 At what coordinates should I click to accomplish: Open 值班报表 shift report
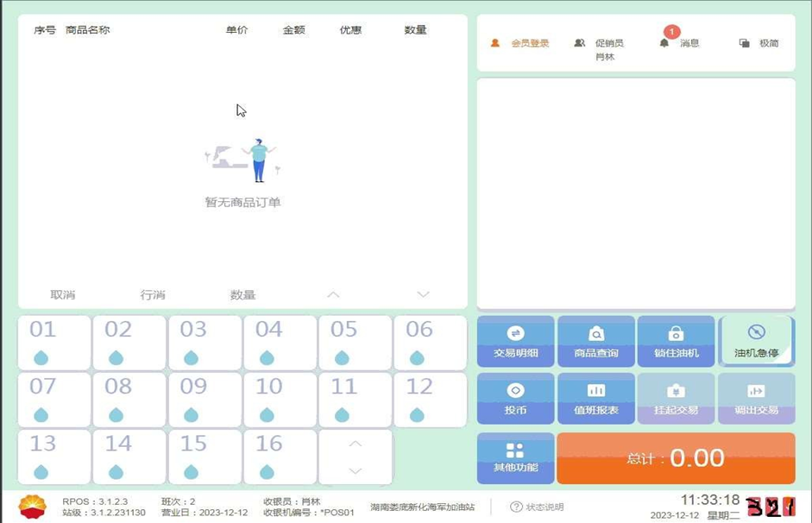595,399
